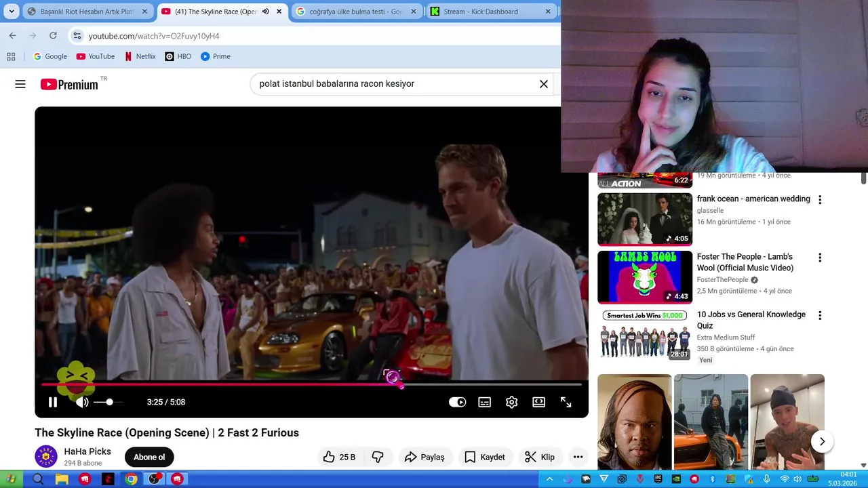Clear the YouTube search box with X
868x488 pixels.
point(544,84)
